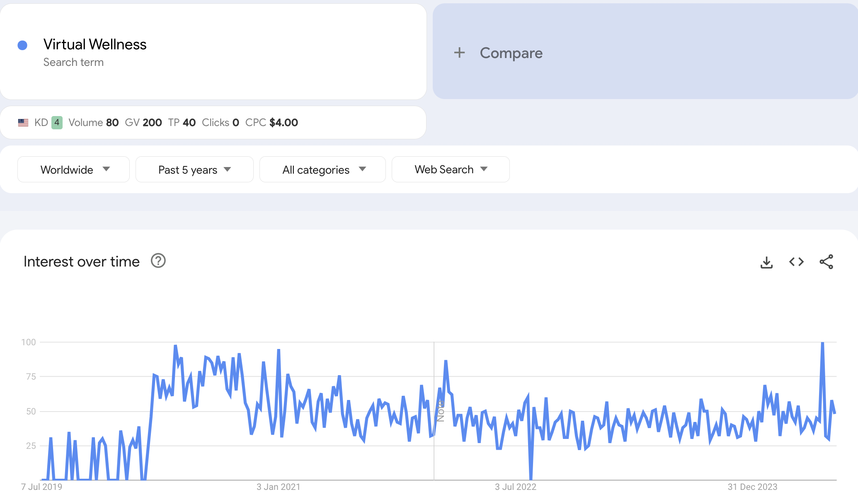This screenshot has width=858, height=504.
Task: Click the plus icon beside Compare
Action: [x=459, y=53]
